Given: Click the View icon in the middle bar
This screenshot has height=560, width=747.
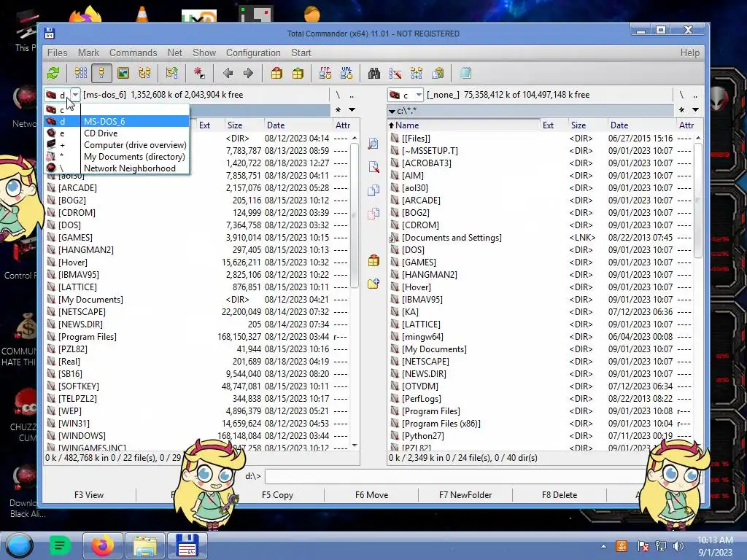Looking at the screenshot, I should pos(373,144).
